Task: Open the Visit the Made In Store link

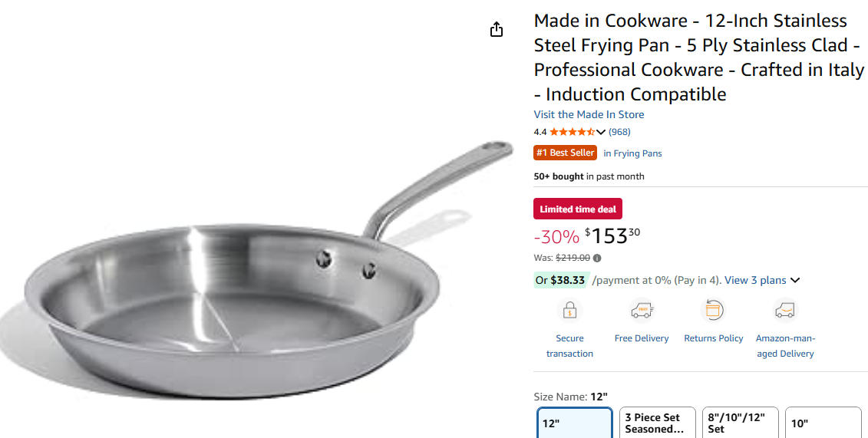Action: click(589, 114)
